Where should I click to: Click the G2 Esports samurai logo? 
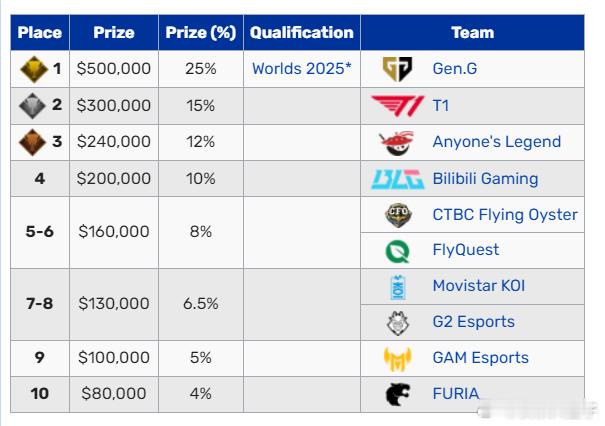[398, 323]
